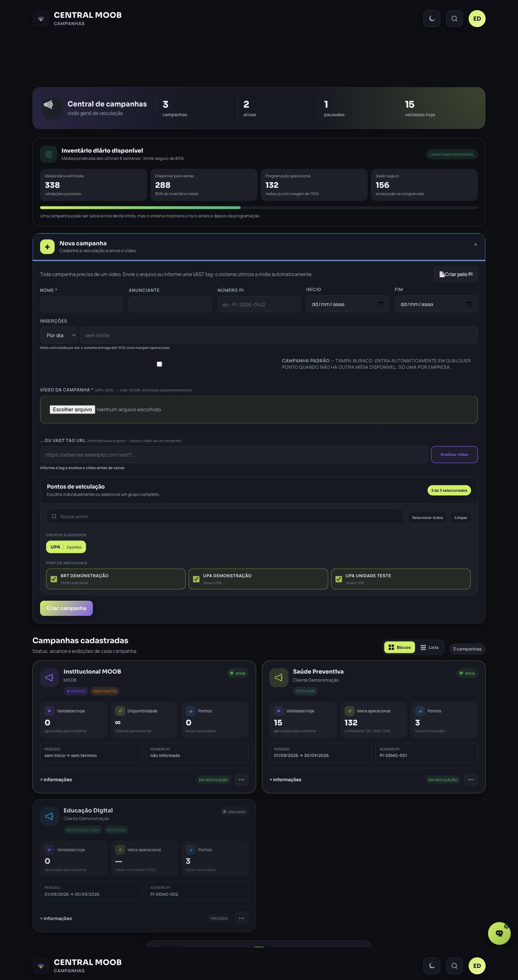Open the chatbot assistant floating icon

(499, 933)
